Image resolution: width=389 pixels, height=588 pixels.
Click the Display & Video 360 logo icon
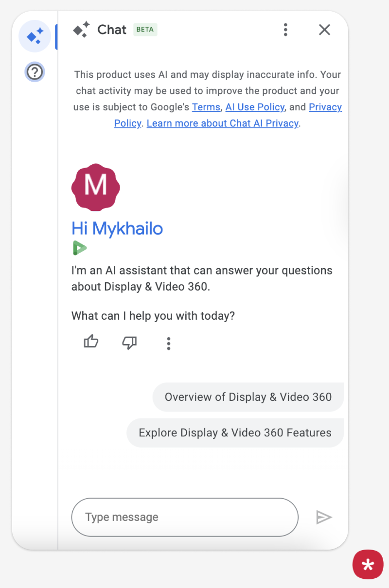[x=79, y=248]
